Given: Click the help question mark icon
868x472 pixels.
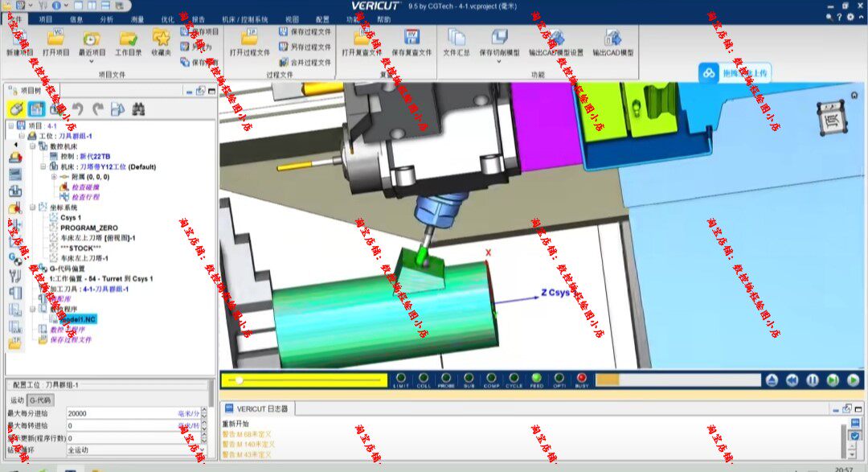Looking at the screenshot, I should pyautogui.click(x=839, y=17).
